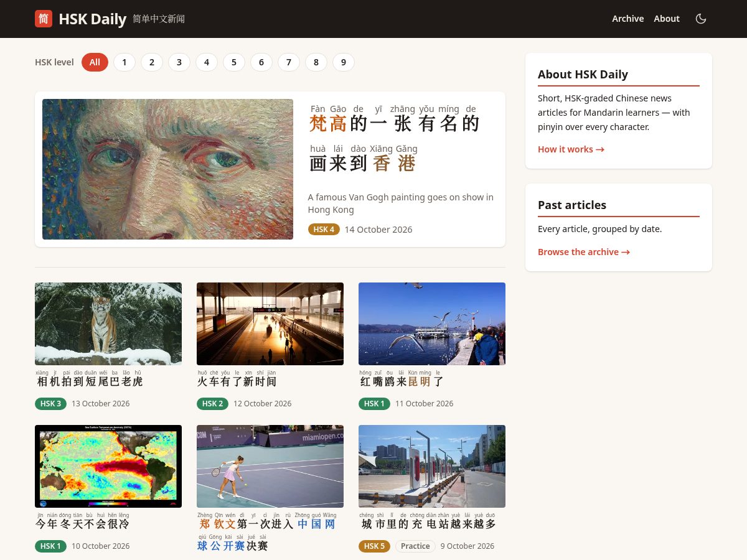Viewport: 747px width, 560px height.
Task: Open the headline 红嘴鸥来昆明了
Action: click(x=402, y=378)
